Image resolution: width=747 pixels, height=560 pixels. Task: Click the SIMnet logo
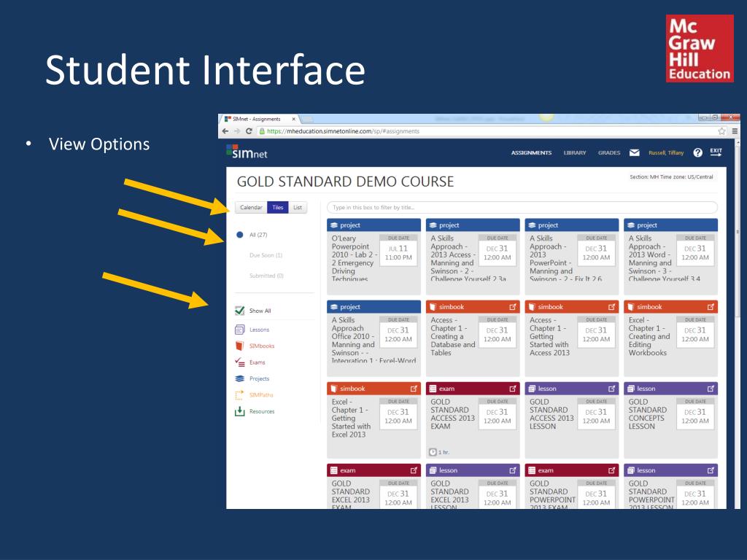pyautogui.click(x=247, y=152)
